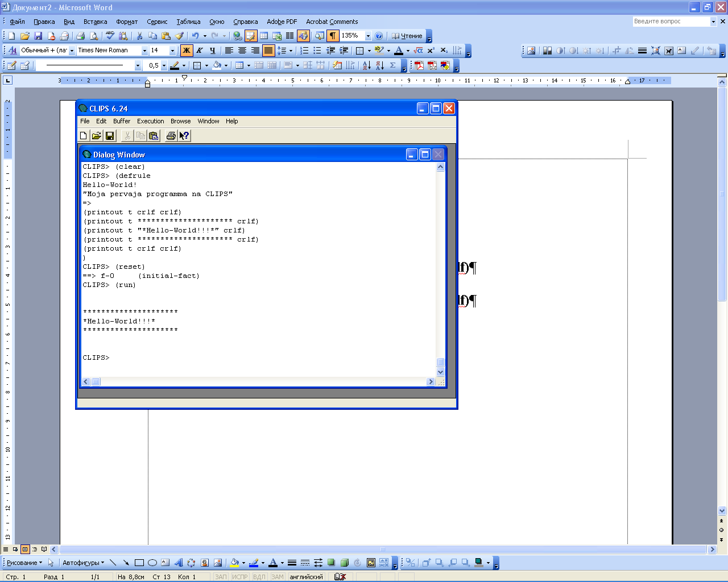
Task: Undo last action in Word
Action: tap(195, 36)
